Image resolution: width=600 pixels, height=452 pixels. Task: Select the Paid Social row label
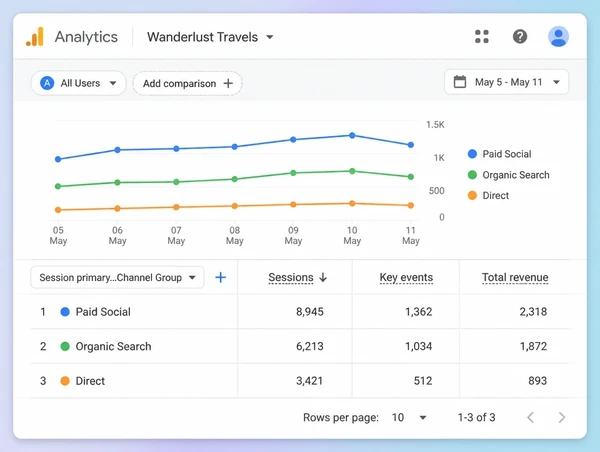coord(103,312)
